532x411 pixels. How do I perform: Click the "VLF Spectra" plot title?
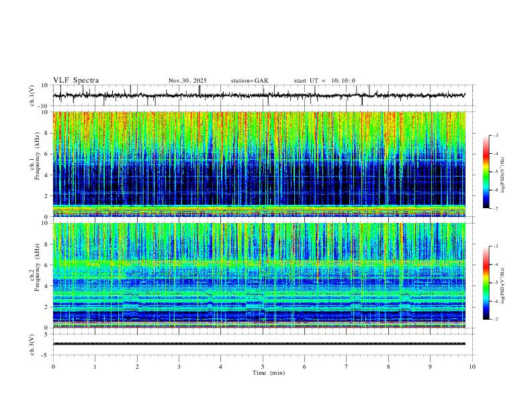coord(76,81)
